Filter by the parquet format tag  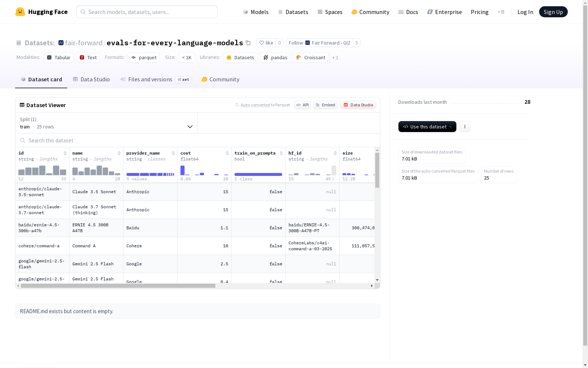point(144,57)
